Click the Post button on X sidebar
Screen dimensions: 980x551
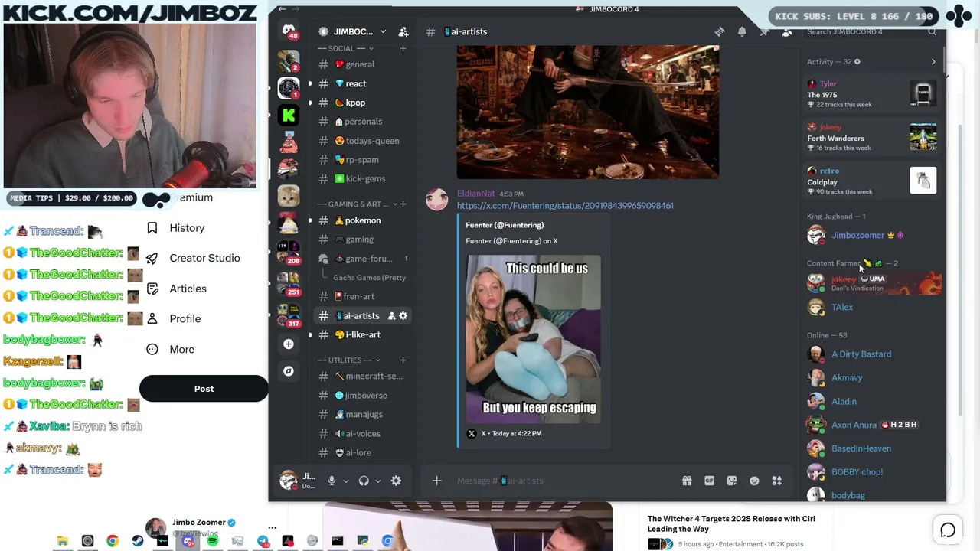204,389
